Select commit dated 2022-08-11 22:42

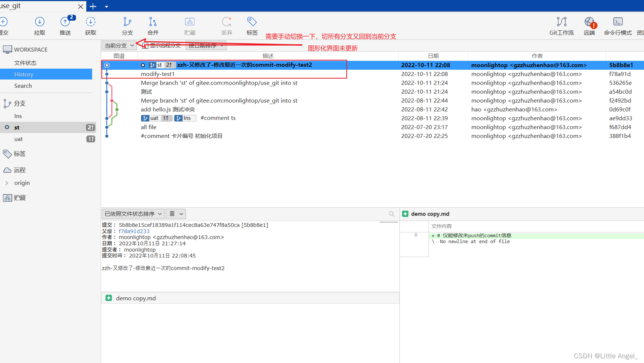tap(373, 109)
